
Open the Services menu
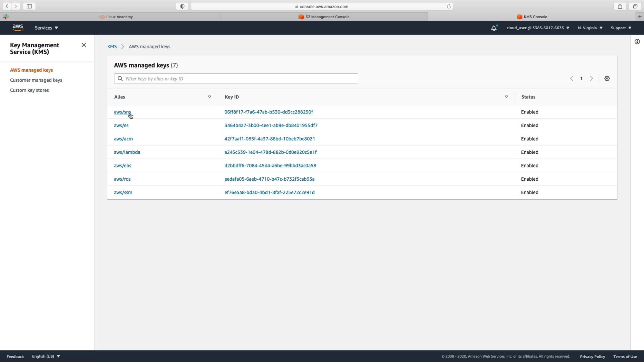pyautogui.click(x=46, y=28)
